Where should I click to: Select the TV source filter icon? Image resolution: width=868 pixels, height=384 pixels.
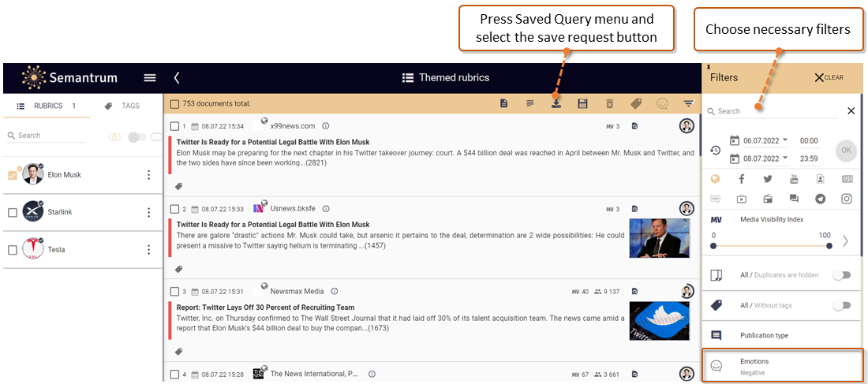[x=741, y=199]
